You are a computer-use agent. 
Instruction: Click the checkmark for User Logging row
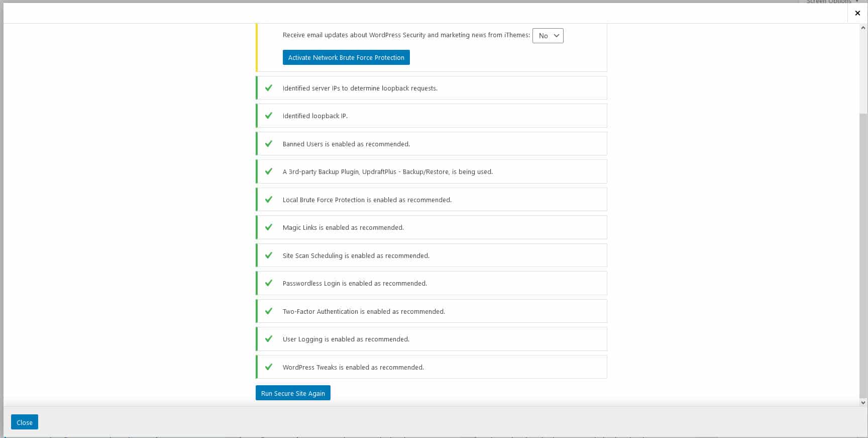[269, 339]
